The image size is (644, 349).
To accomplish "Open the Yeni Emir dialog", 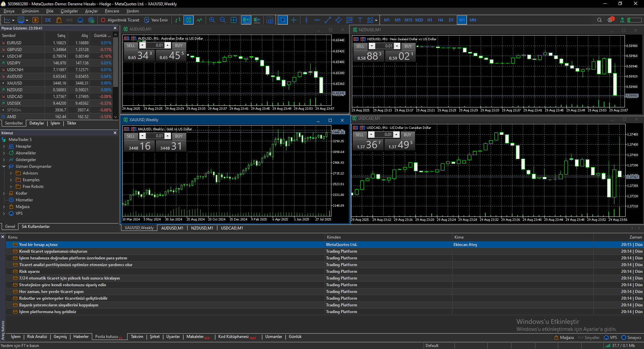I will (156, 20).
